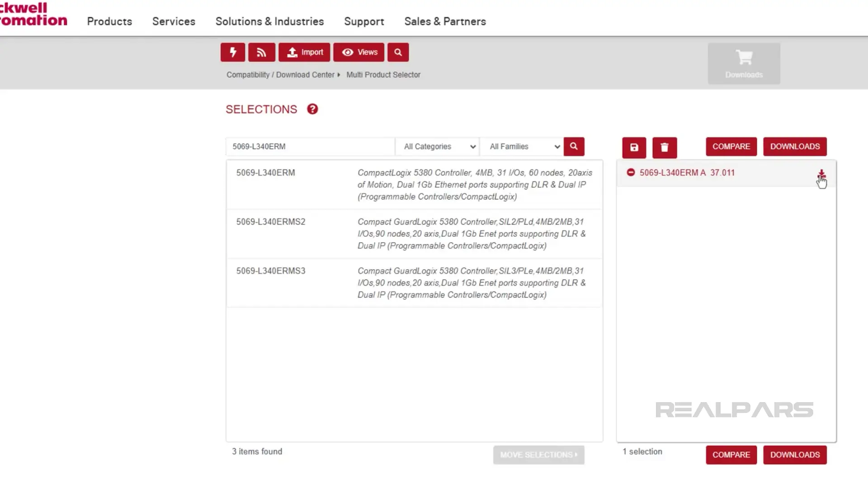Click the Rockwell Automation logo

pos(33,14)
